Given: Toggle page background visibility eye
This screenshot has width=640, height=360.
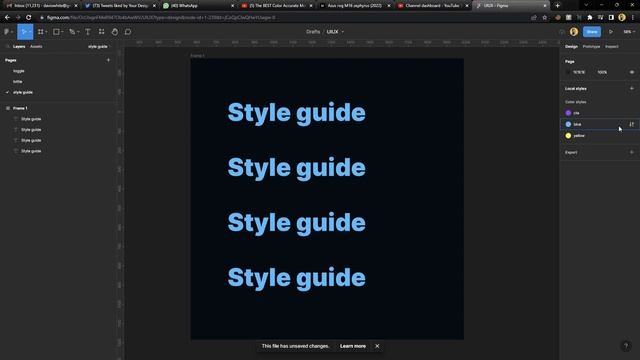Looking at the screenshot, I should click(631, 72).
